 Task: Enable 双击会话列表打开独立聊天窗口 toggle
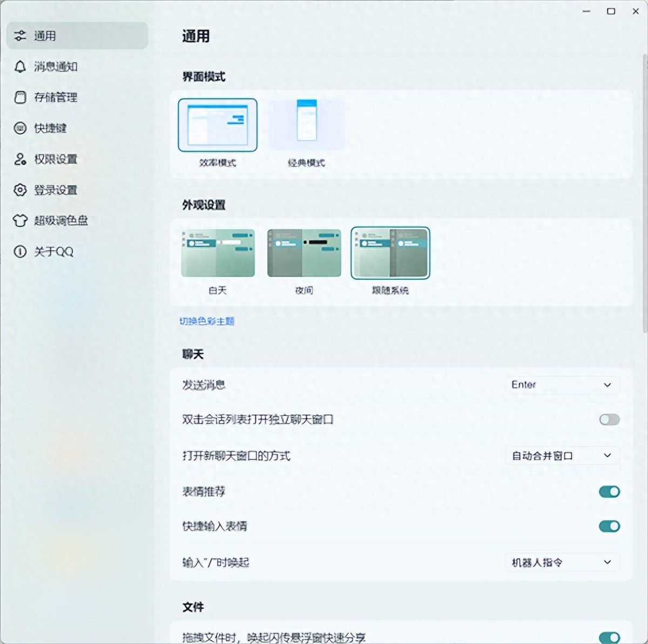pyautogui.click(x=609, y=420)
